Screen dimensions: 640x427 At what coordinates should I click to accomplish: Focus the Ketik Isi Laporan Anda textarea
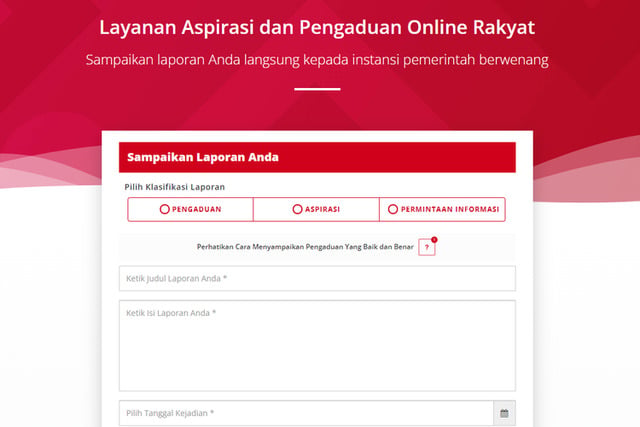click(317, 346)
